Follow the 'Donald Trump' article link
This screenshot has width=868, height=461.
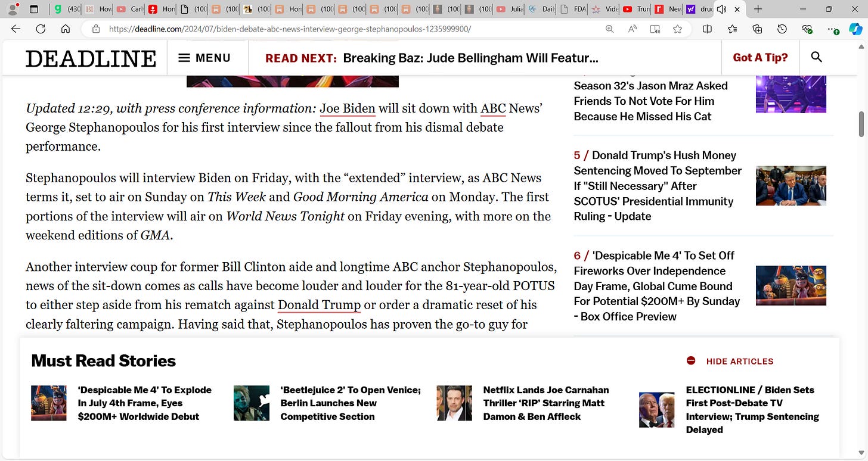[x=319, y=305]
